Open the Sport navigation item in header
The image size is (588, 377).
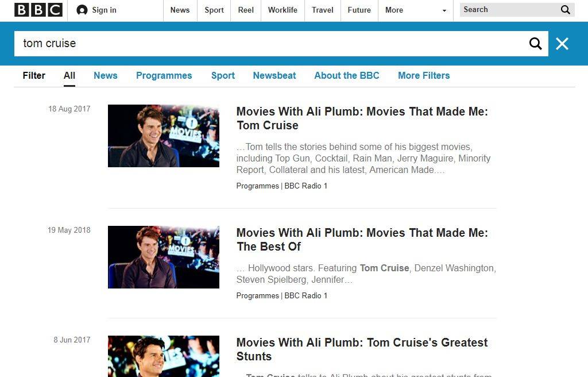tap(214, 10)
